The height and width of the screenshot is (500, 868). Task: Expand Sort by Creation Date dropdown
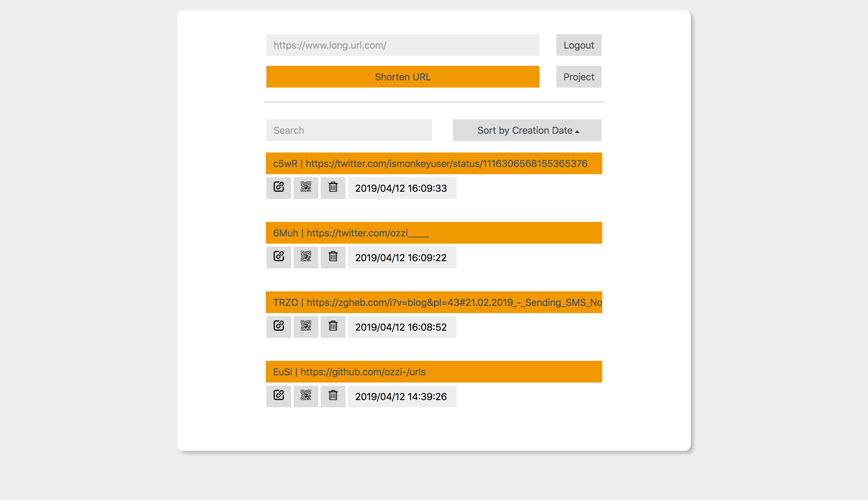pyautogui.click(x=528, y=130)
